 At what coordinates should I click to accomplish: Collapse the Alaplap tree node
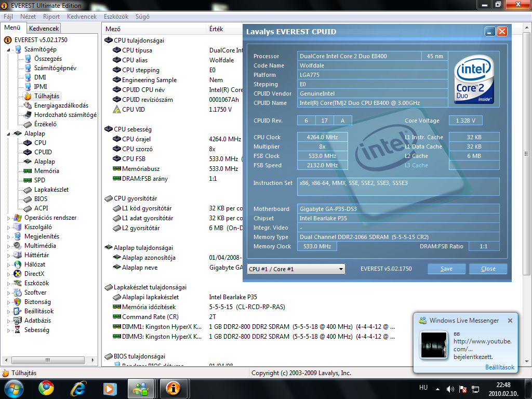(8, 134)
